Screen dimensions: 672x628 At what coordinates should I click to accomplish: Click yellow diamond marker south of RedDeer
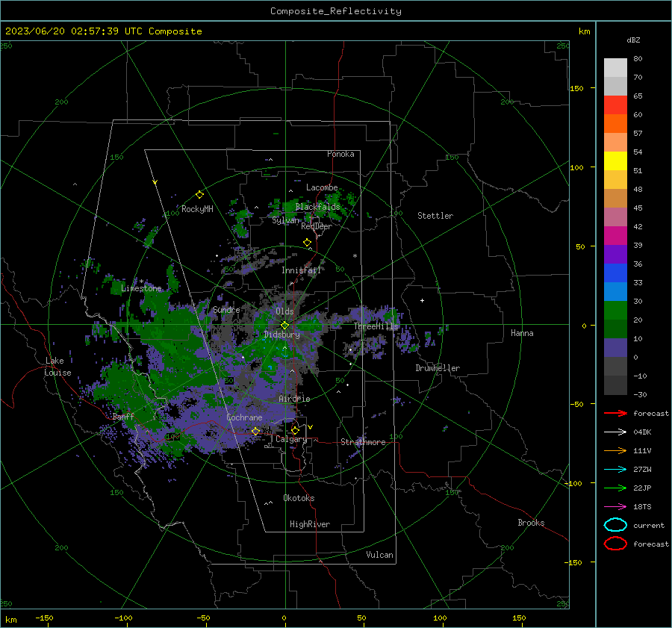pyautogui.click(x=307, y=243)
